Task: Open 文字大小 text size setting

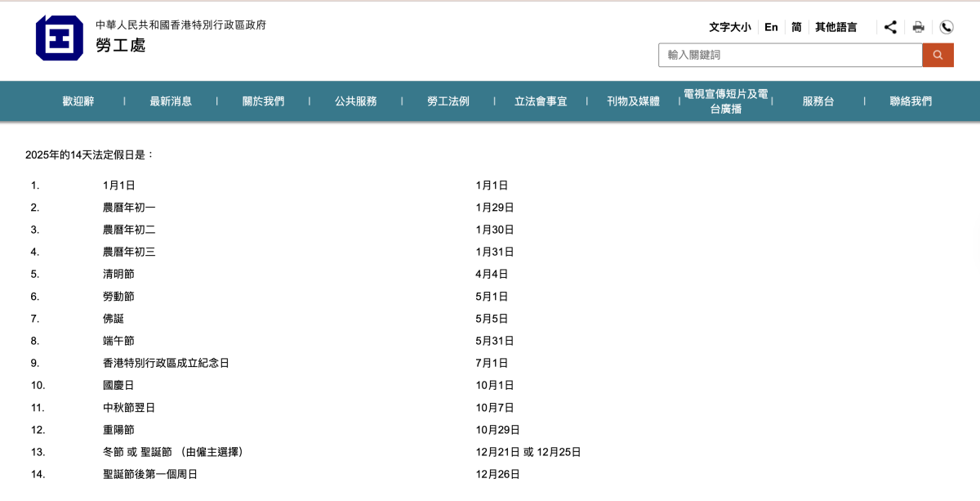Action: coord(729,27)
